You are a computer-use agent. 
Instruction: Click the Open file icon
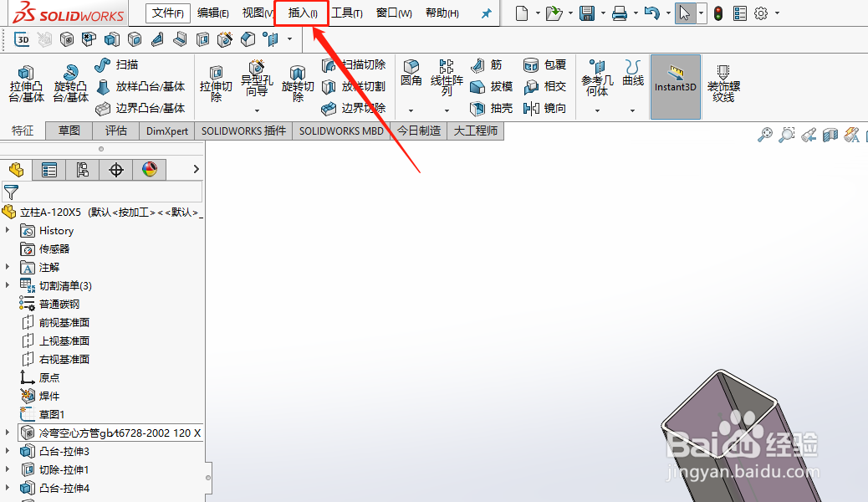554,13
